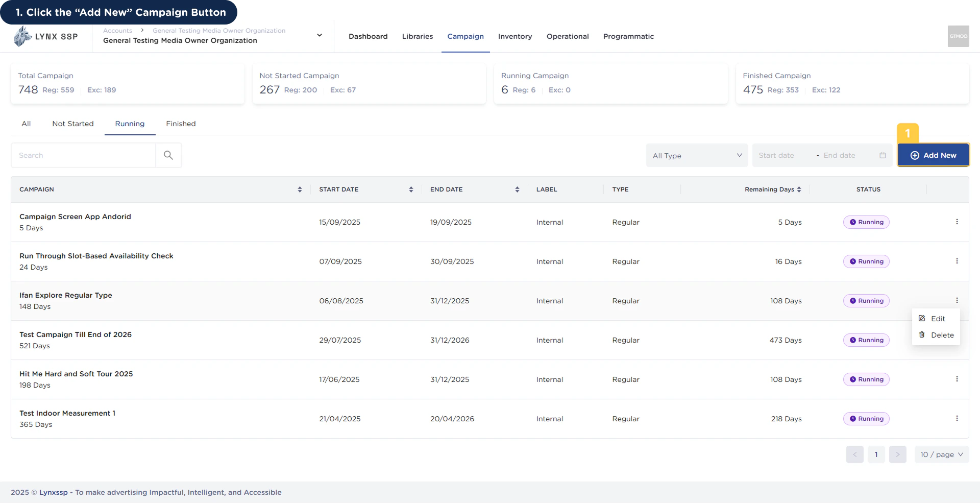The image size is (980, 504).
Task: Select page number 1
Action: coord(876,454)
